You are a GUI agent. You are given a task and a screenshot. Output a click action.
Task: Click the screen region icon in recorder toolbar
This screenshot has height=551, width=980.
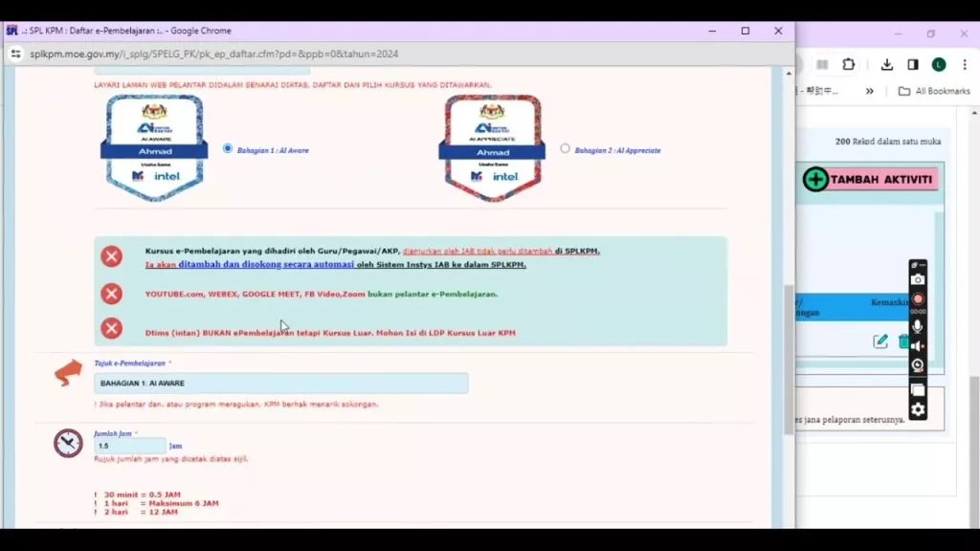(918, 390)
